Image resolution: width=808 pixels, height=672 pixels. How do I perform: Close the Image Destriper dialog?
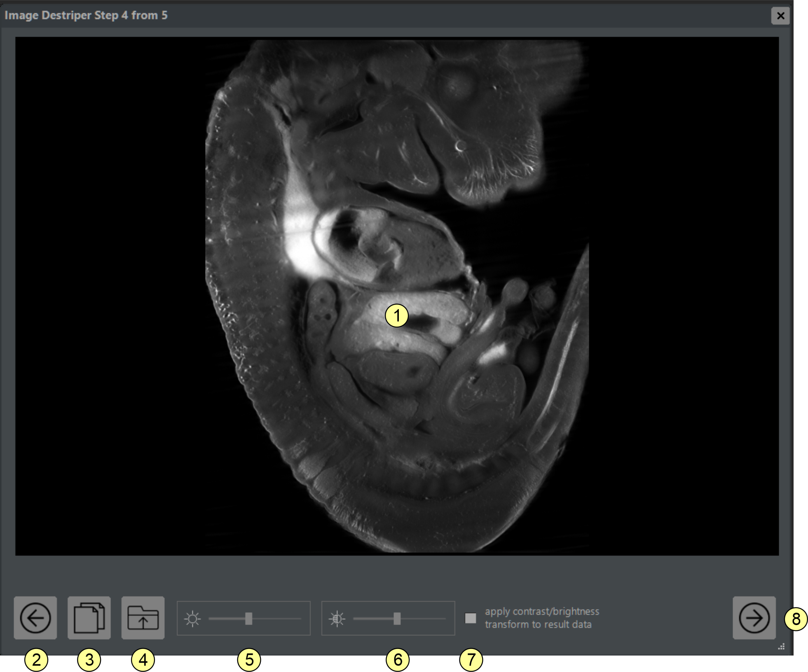point(780,16)
